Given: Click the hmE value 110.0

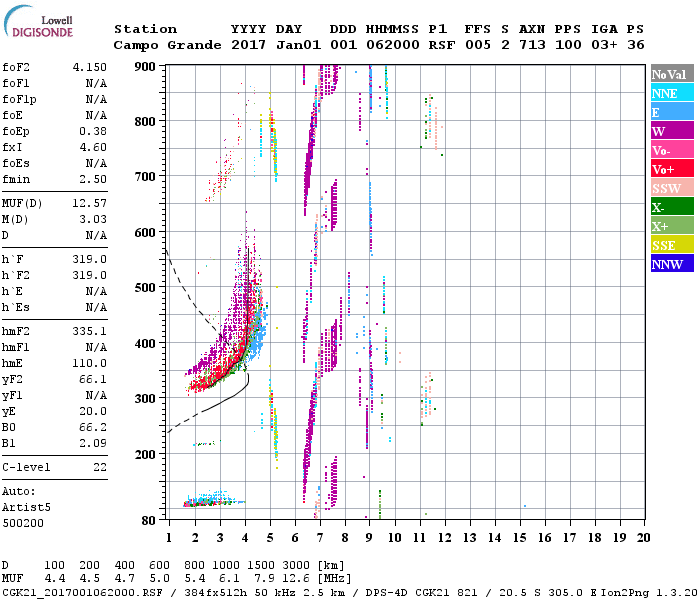Looking at the screenshot, I should pos(90,363).
